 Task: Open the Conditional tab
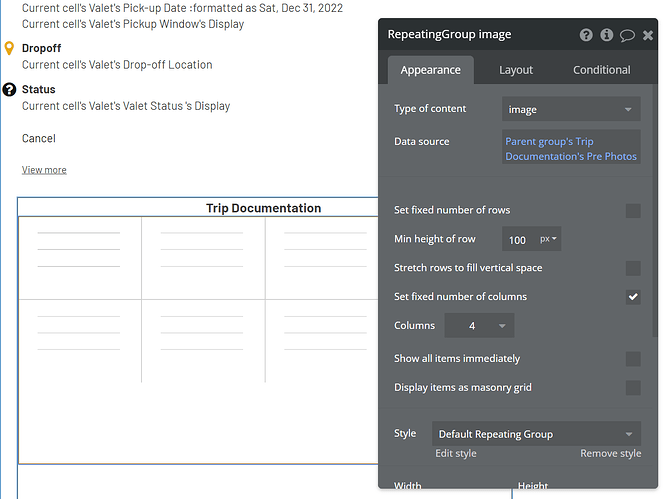(x=601, y=70)
